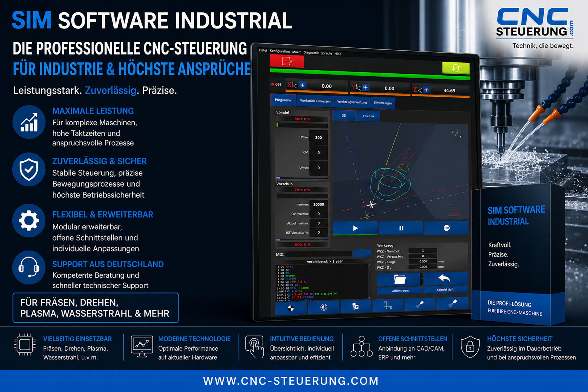Screen dimensions: 588x392
Task: Click the IST Vorschub % value field
Action: (318, 232)
